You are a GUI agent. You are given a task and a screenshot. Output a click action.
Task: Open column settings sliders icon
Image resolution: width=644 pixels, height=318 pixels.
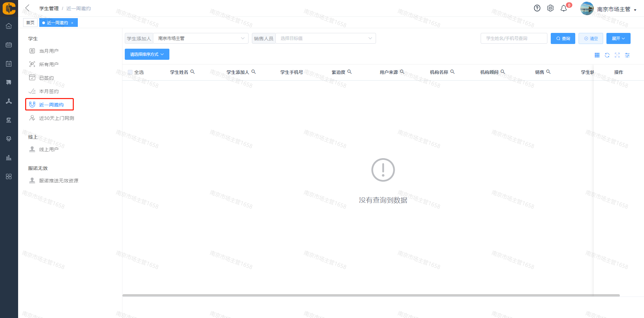(627, 55)
